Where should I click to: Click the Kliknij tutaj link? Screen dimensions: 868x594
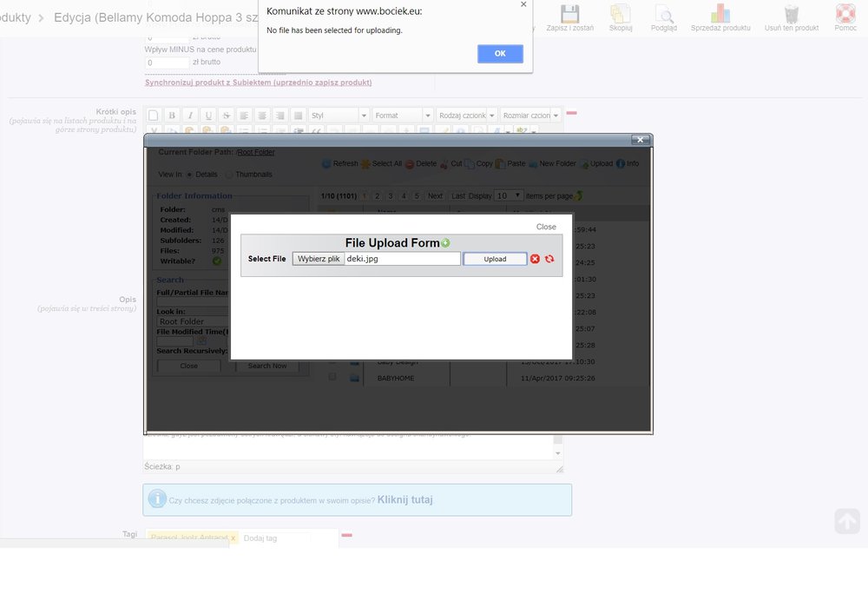pyautogui.click(x=404, y=499)
